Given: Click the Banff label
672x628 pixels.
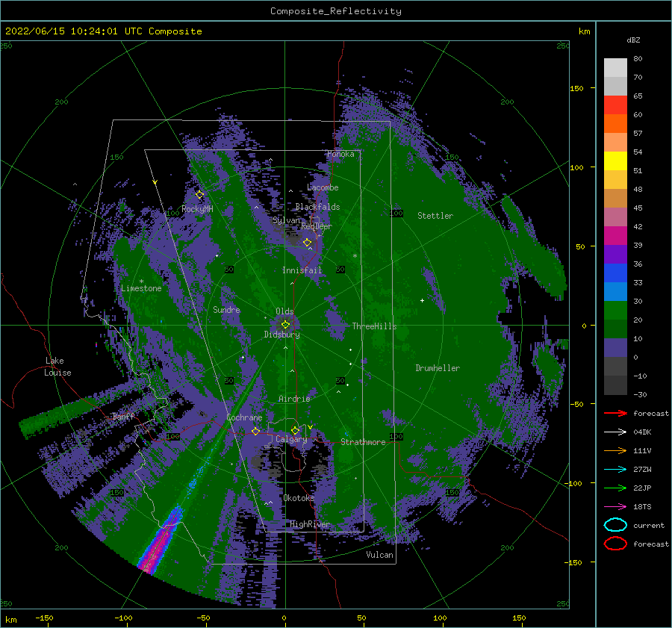Looking at the screenshot, I should click(x=123, y=416).
